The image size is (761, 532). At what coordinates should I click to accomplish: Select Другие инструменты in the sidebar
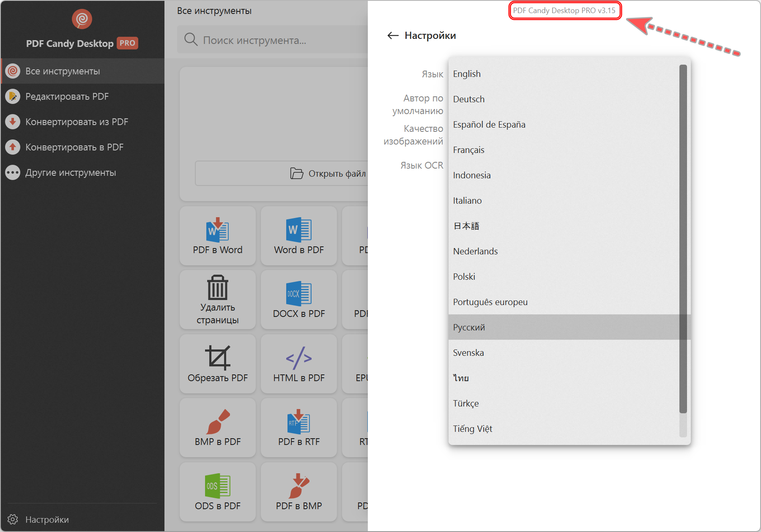click(83, 172)
